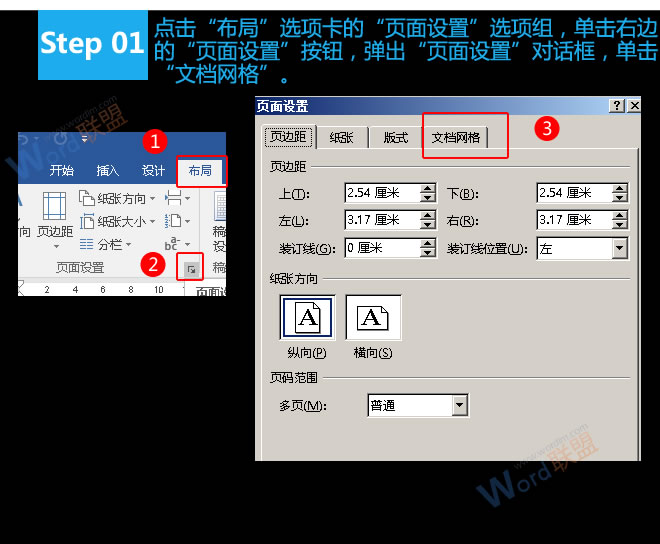Open the 设计 ribbon tab
This screenshot has width=660, height=544.
(153, 171)
